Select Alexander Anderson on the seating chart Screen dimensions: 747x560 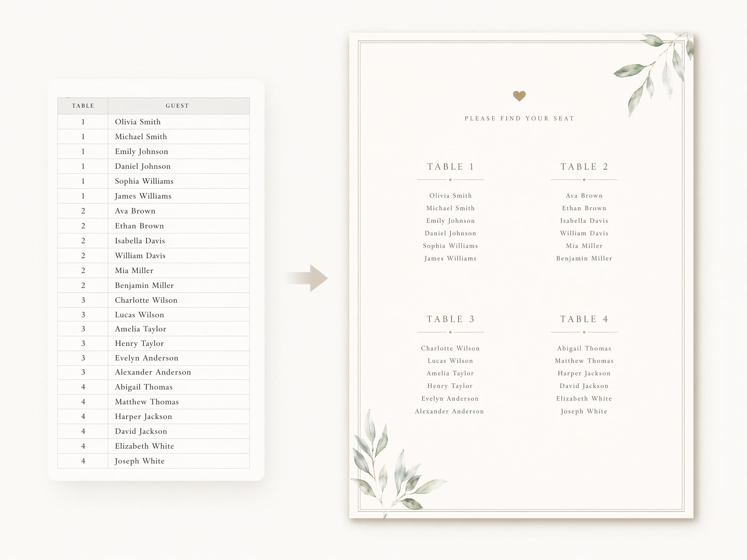(x=449, y=411)
